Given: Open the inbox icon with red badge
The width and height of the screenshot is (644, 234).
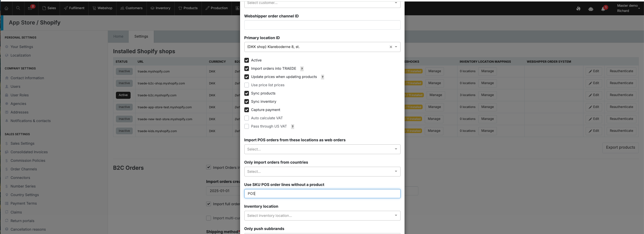Looking at the screenshot, I should pyautogui.click(x=31, y=8).
